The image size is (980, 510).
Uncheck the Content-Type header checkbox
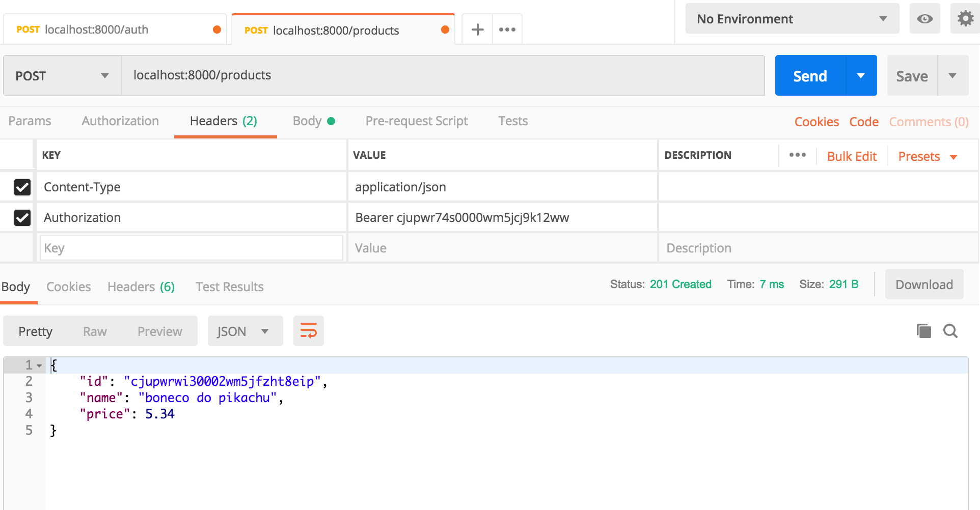(x=22, y=187)
